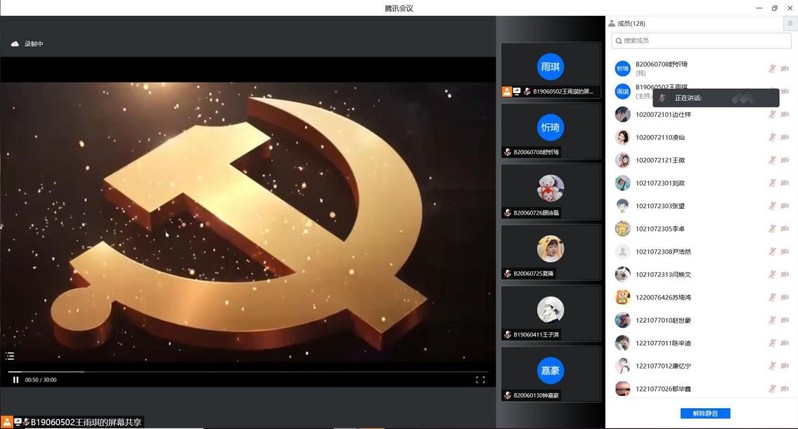Click the screen-share label B19060502王雨琪的屏幕共享
Screen dimensions: 798x429
pos(82,422)
